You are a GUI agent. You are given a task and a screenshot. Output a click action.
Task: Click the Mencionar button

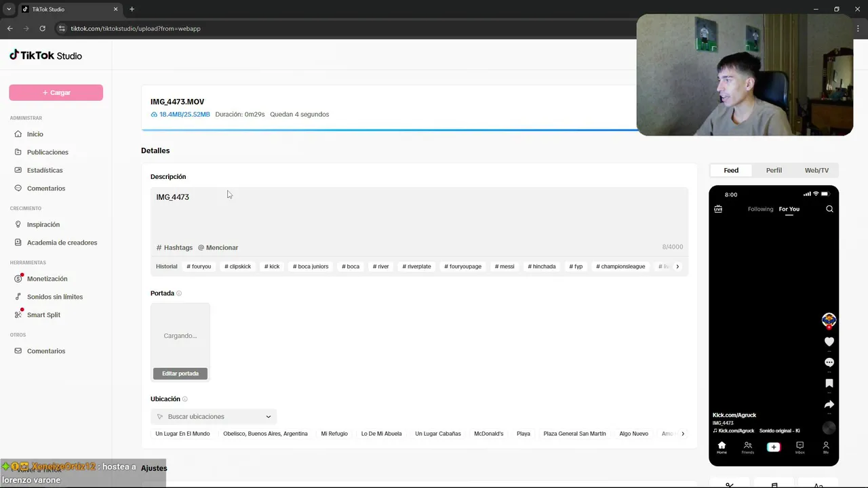tap(218, 247)
